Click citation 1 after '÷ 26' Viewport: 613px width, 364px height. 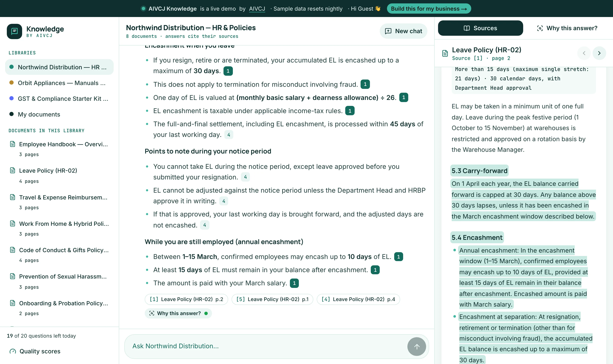point(404,97)
